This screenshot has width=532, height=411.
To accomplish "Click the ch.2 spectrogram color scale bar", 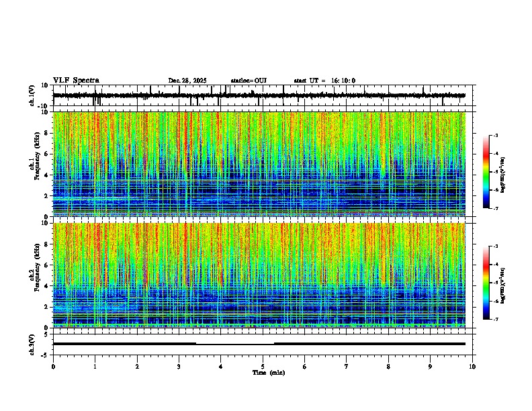I will click(x=486, y=283).
